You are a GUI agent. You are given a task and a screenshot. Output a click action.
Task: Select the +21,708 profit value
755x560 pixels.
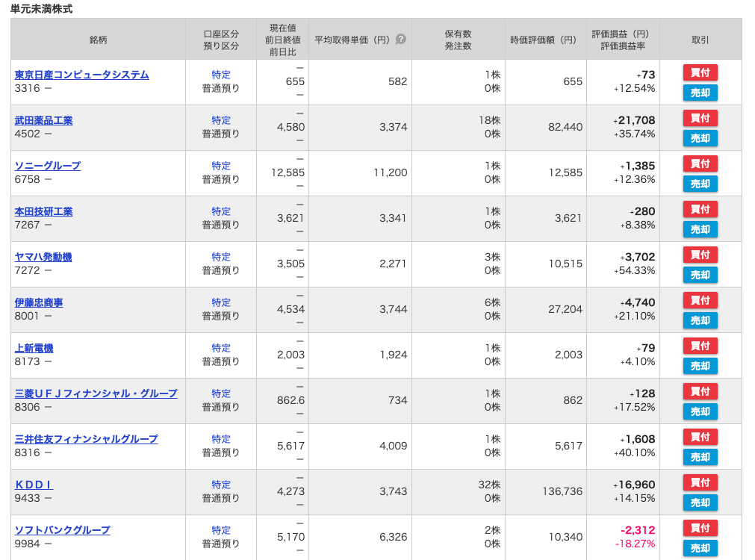[x=634, y=120]
